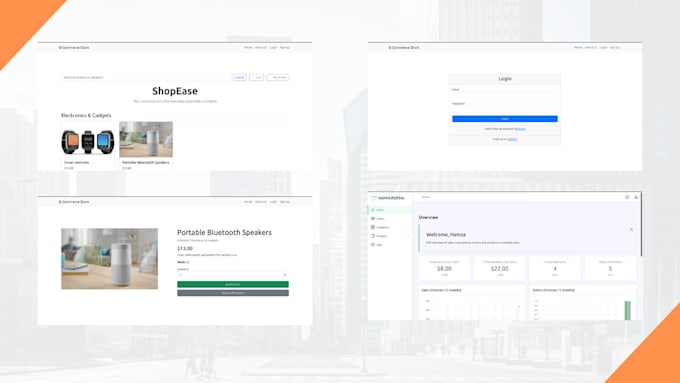Select Orders item in Admin Portal sidebar
The height and width of the screenshot is (383, 680).
click(x=391, y=219)
